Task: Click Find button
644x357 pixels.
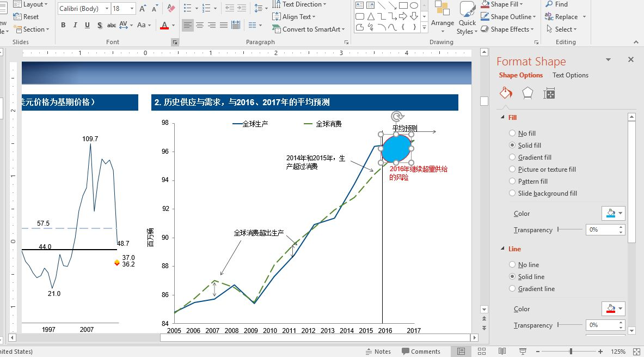Action: coord(556,4)
